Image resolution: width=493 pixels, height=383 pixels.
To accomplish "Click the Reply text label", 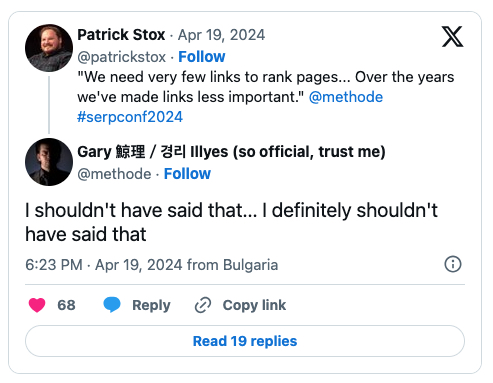I will tap(151, 305).
